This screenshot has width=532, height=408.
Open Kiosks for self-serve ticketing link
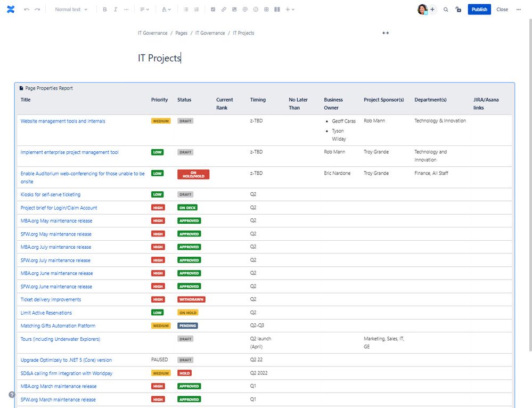point(51,194)
